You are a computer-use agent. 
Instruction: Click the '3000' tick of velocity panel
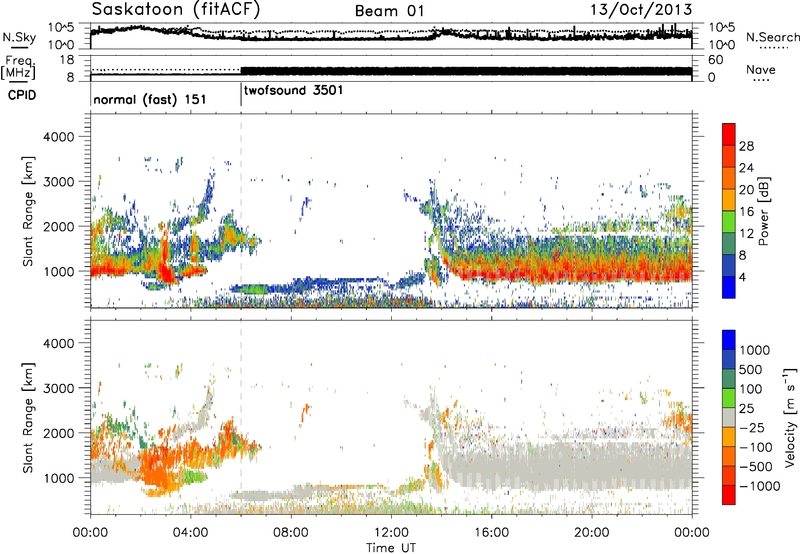coord(58,388)
